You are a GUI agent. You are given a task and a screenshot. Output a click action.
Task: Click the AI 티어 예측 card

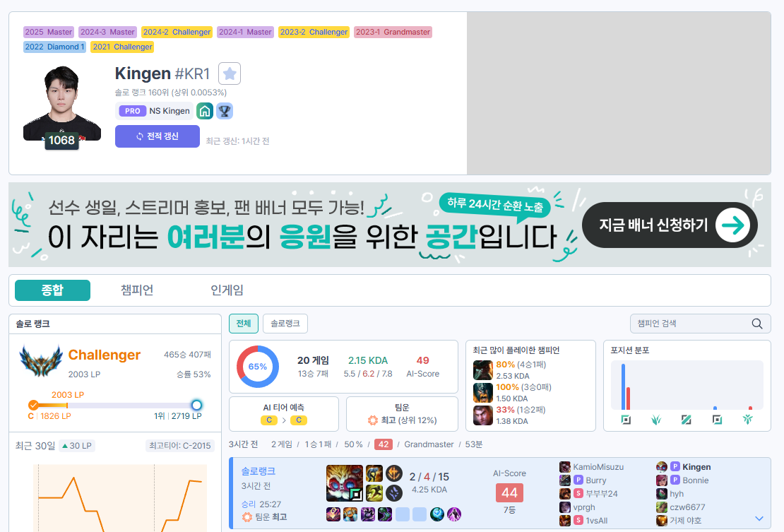coord(283,414)
